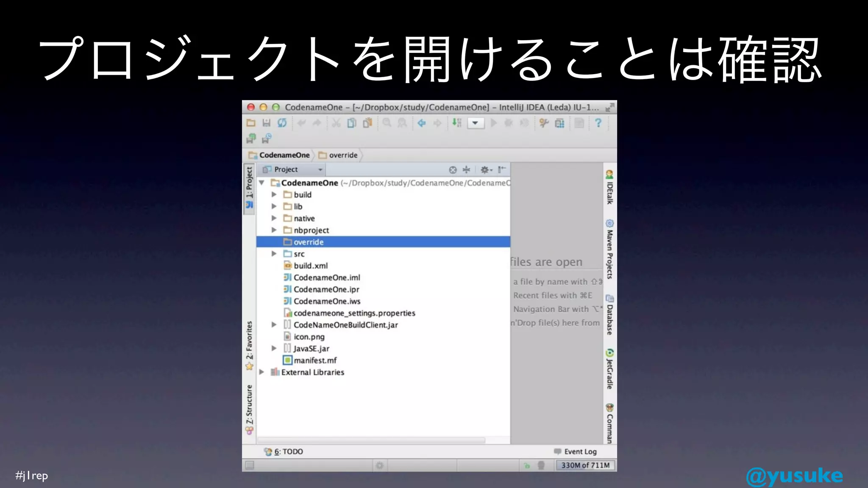Open the Z: Structure side tab
Screen dimensions: 868x488
point(249,410)
